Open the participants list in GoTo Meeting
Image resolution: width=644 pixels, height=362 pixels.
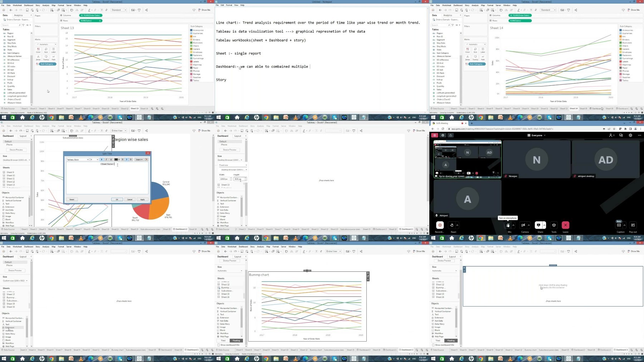point(611,135)
